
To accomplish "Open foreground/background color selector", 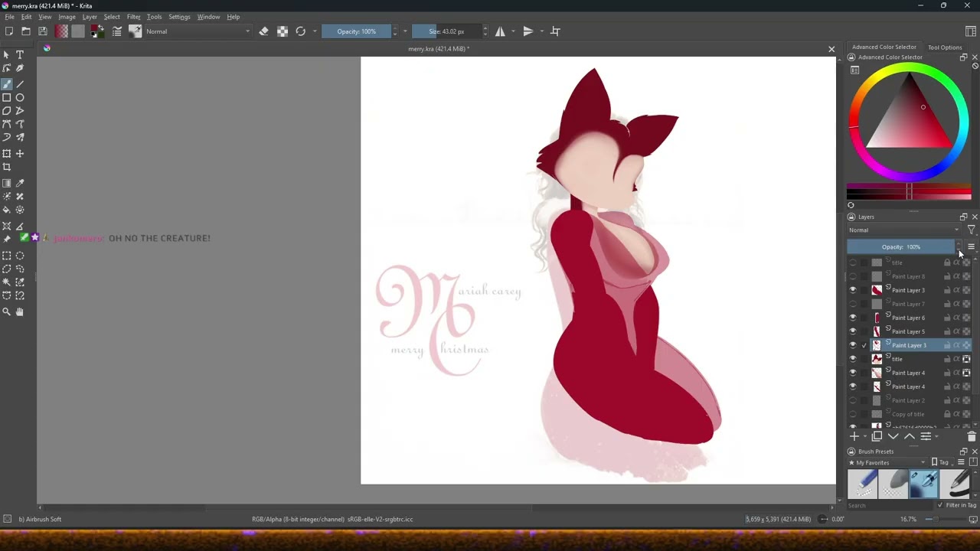I will [97, 31].
